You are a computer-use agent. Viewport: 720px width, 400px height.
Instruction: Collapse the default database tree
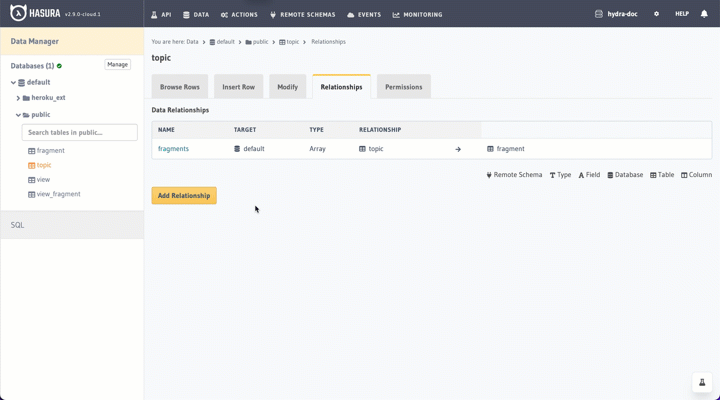point(13,83)
